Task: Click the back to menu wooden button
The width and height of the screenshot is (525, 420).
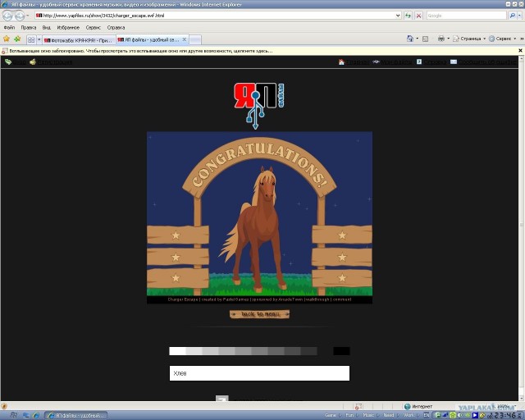Action: point(259,314)
